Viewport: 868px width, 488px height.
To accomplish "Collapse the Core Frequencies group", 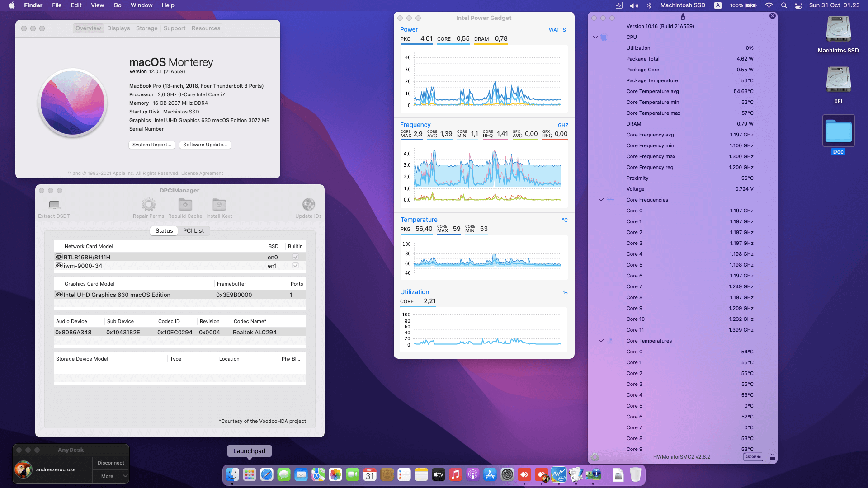I will tap(601, 200).
